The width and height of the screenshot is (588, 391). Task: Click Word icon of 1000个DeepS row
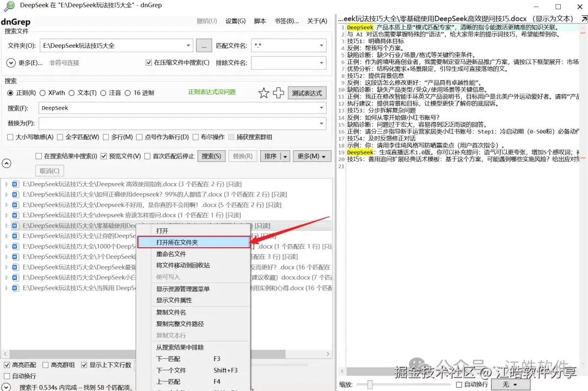tap(15, 246)
